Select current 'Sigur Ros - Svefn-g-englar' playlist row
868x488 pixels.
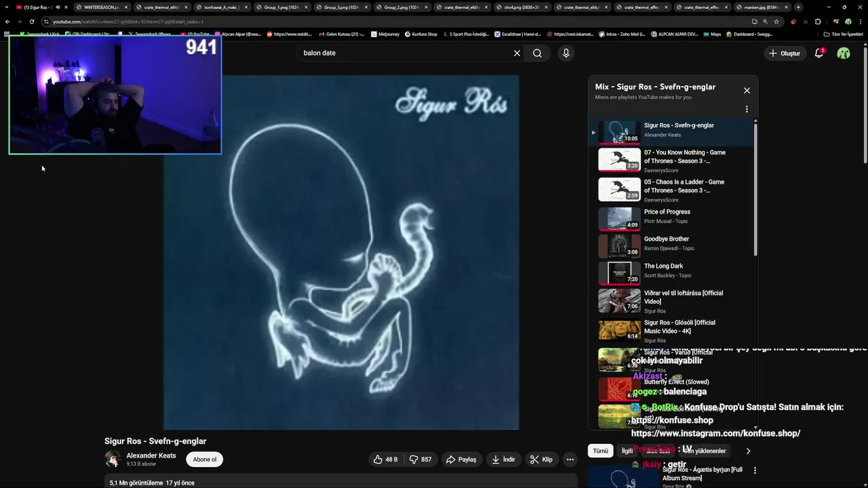coord(671,132)
